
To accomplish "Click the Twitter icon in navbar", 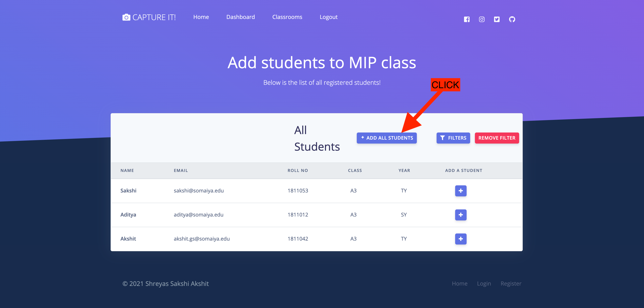I will point(496,19).
